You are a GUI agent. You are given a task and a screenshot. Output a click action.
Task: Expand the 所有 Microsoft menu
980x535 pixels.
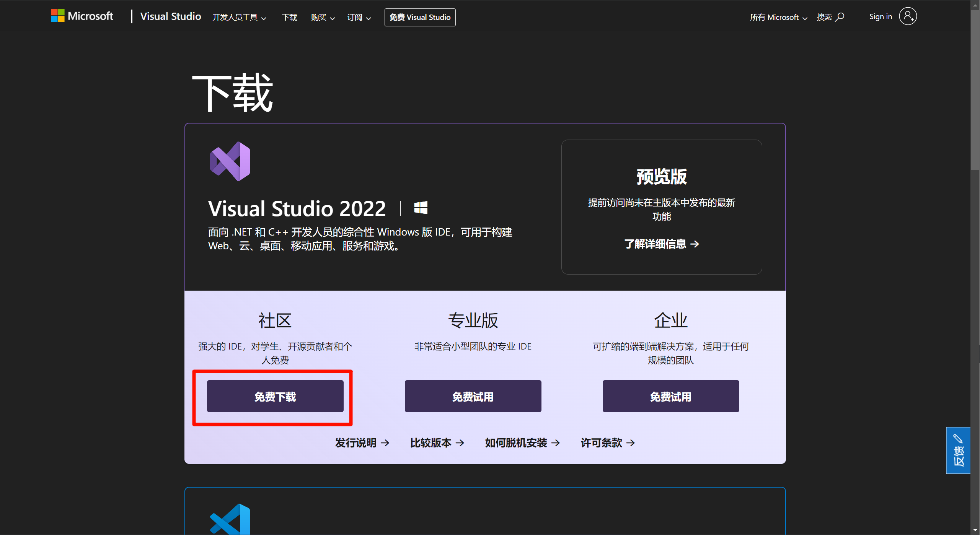click(778, 17)
